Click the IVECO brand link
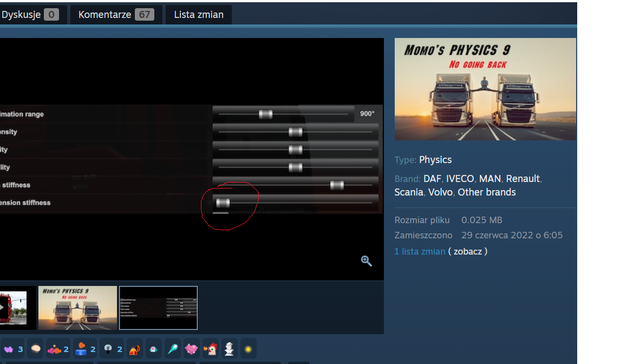640x364 pixels. 460,179
